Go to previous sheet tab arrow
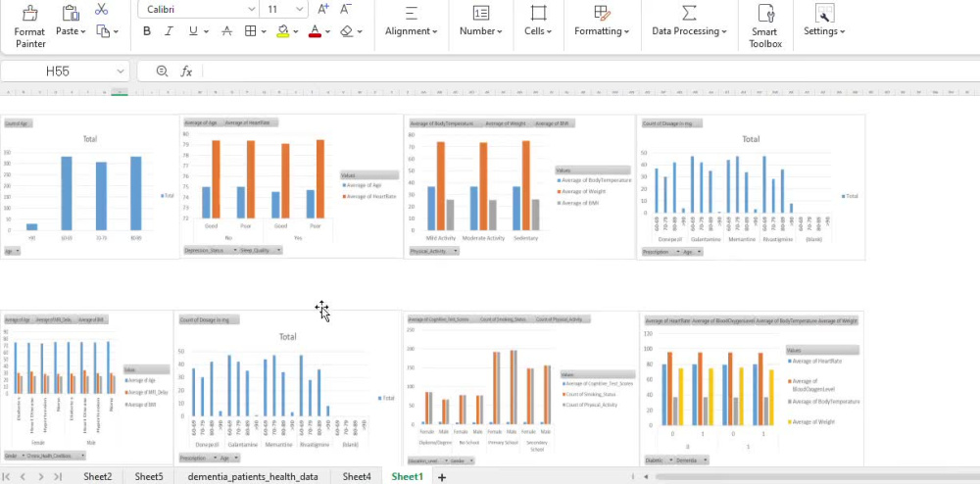This screenshot has width=980, height=484. click(24, 476)
